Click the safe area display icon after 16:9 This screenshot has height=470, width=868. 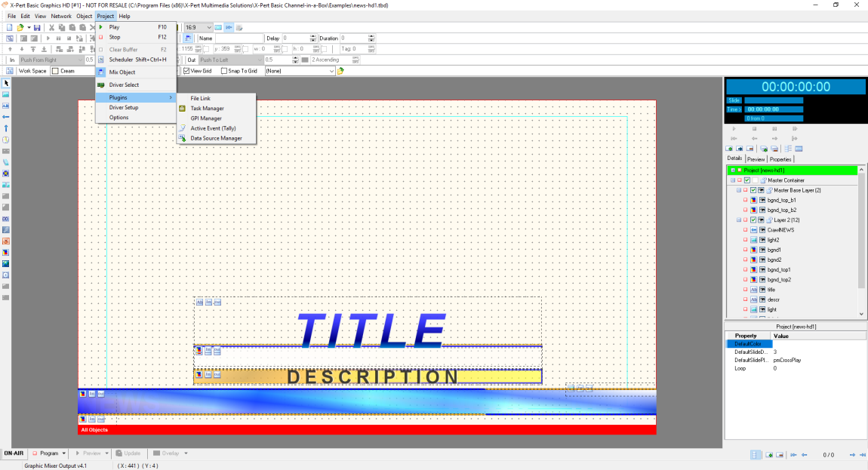pos(218,27)
